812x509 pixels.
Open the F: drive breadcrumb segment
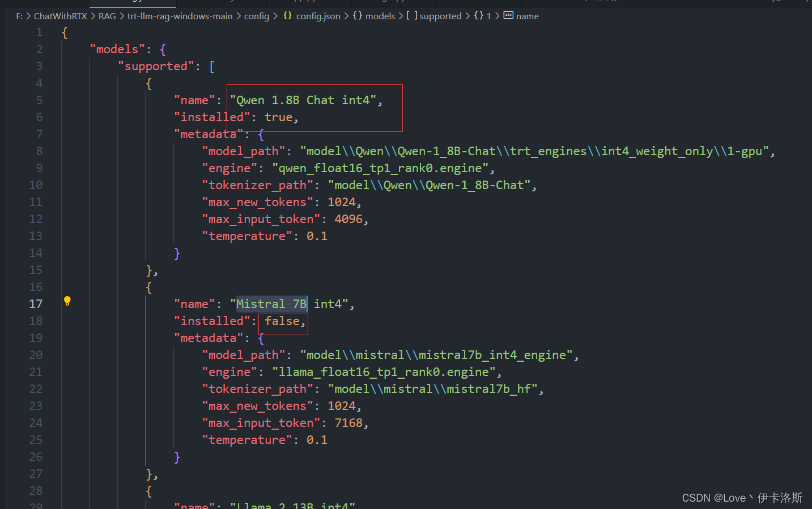coord(19,16)
